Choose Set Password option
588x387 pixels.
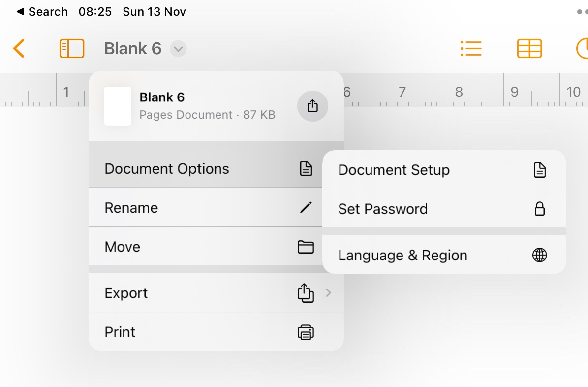coord(443,209)
